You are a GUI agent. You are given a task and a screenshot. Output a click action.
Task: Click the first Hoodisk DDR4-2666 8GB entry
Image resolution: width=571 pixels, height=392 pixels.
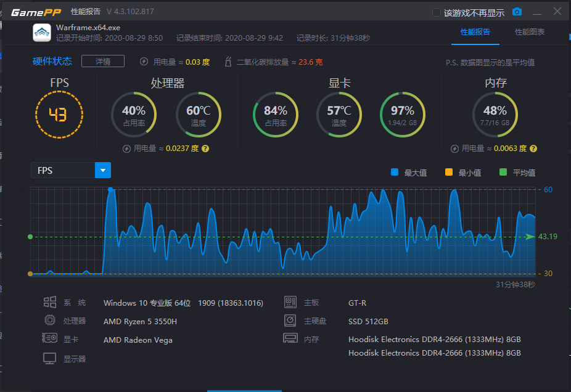pyautogui.click(x=435, y=339)
